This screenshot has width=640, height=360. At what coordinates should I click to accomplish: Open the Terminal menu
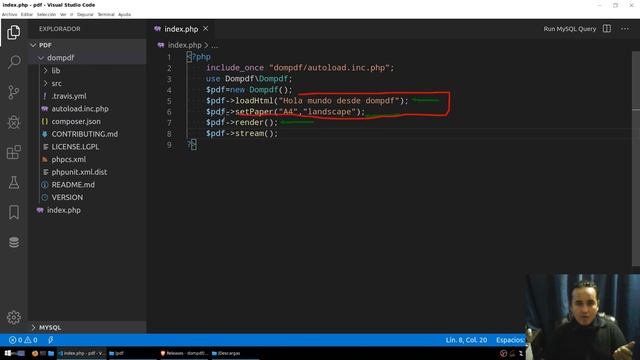[106, 14]
